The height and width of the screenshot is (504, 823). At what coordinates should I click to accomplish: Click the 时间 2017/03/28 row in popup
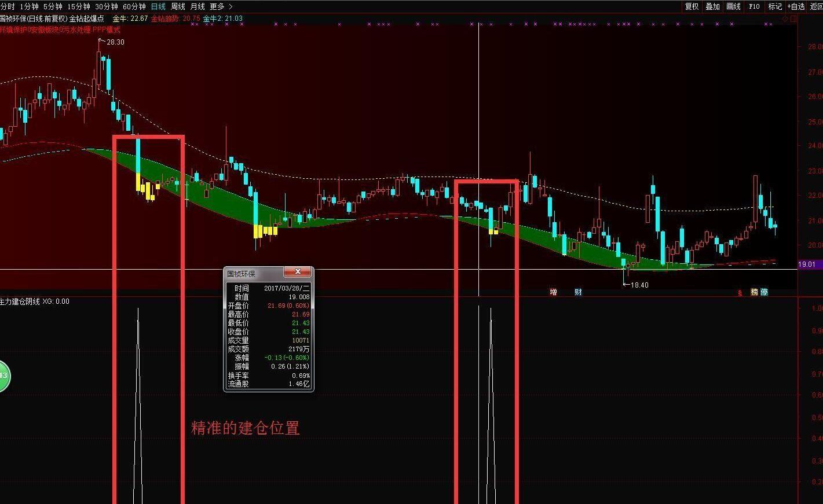coord(269,288)
